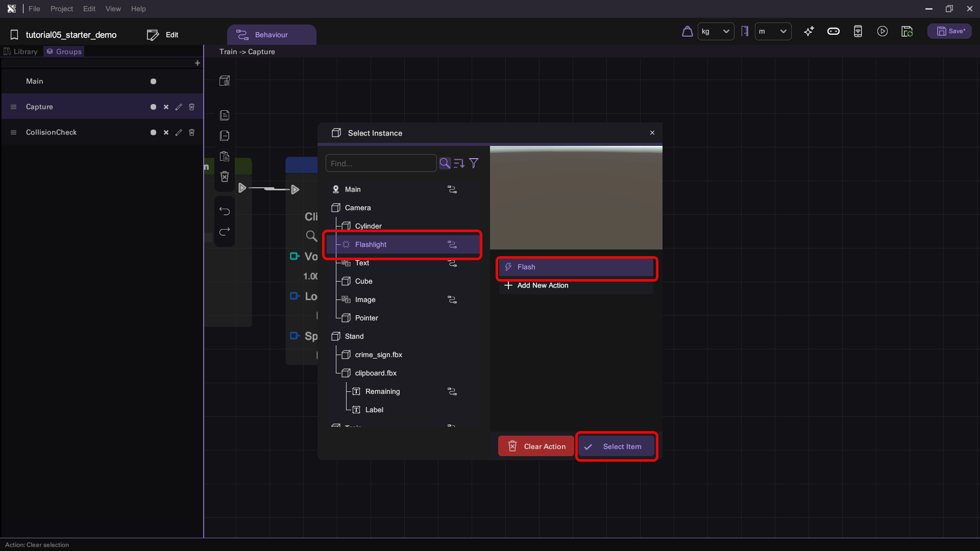Screen dimensions: 980x551
Task: Click the trash icon on CollisionCheck group
Action: coord(192,132)
